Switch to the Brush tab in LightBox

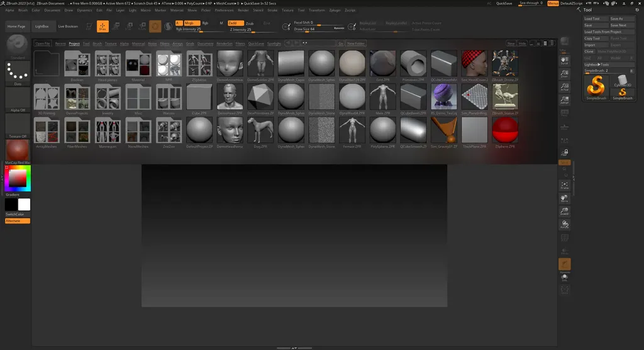pos(97,43)
